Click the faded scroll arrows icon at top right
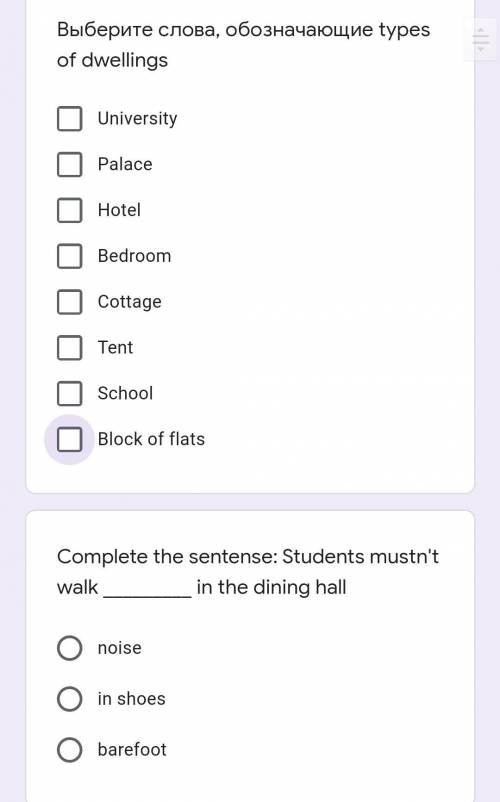Viewport: 500px width, 802px height. point(481,39)
